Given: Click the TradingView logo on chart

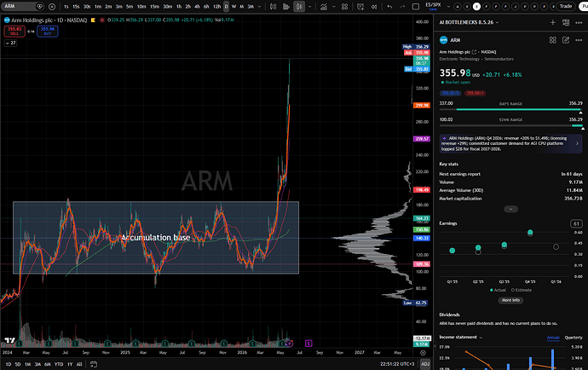Looking at the screenshot, I should (x=9, y=340).
